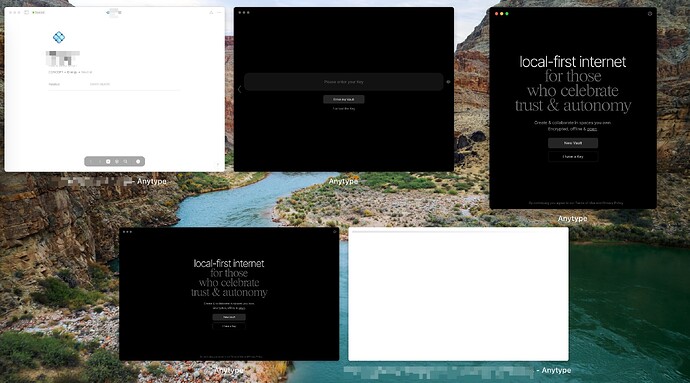Click the Synced status indicator
This screenshot has width=690, height=383.
(x=39, y=12)
